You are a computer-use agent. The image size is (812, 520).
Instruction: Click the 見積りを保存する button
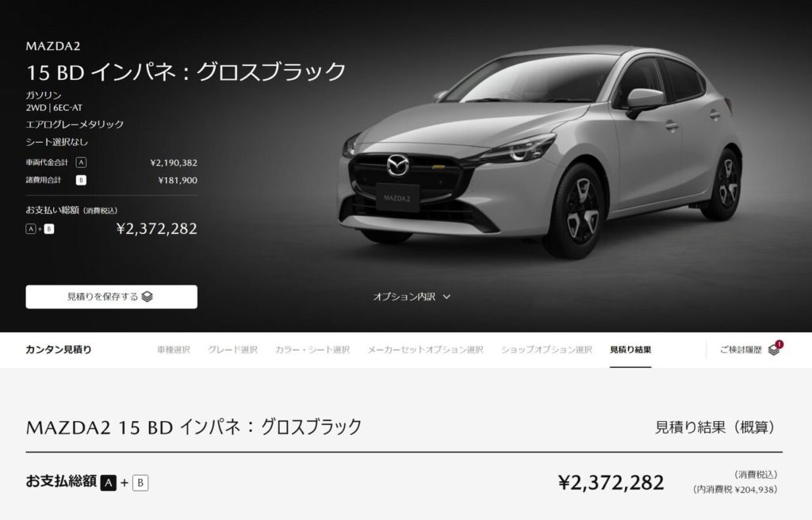click(111, 296)
